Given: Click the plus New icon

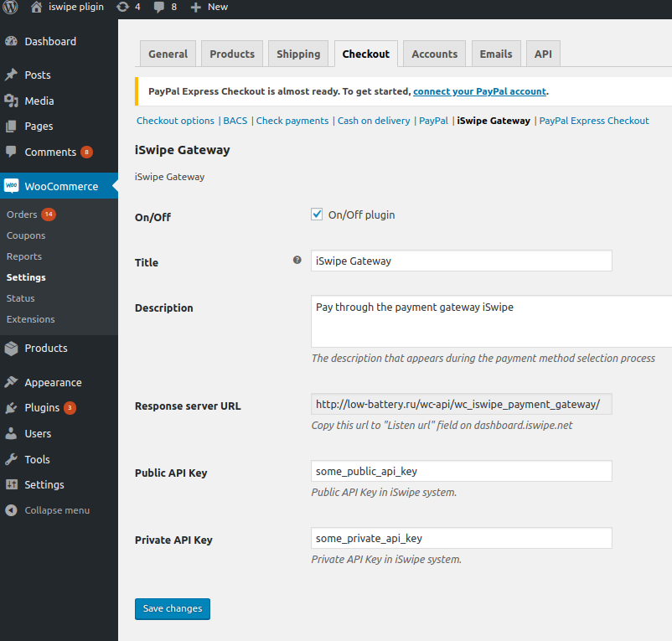Looking at the screenshot, I should (x=196, y=8).
